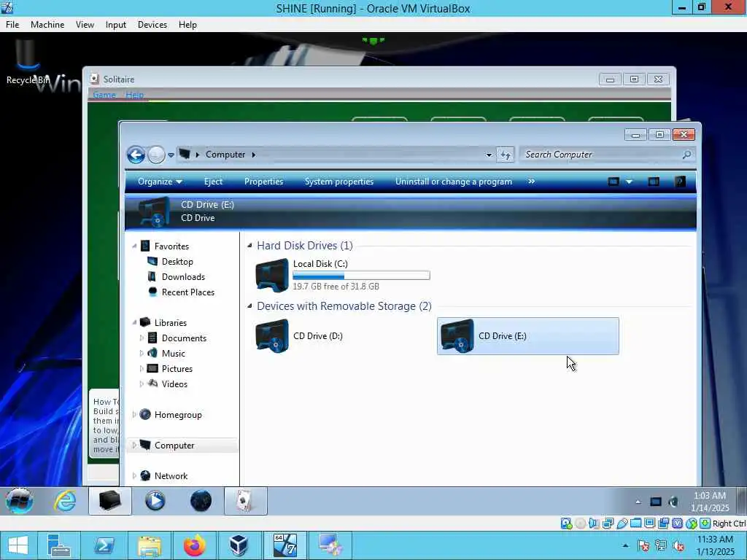Open Desktop in Favorites
747x560 pixels.
click(x=177, y=262)
